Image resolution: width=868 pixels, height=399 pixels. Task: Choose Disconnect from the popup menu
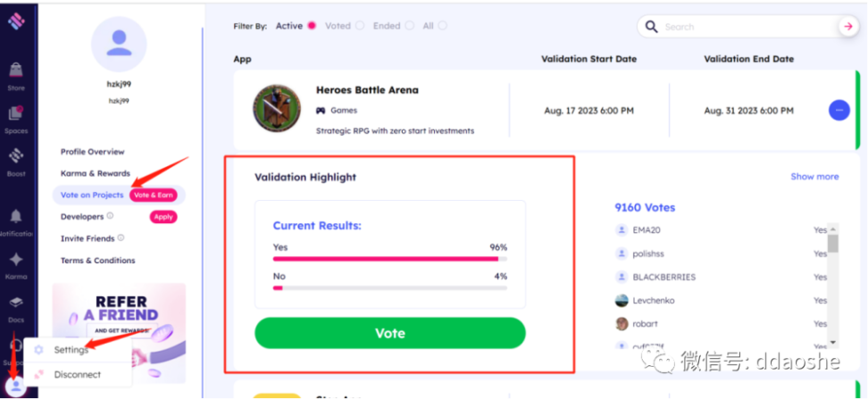(78, 375)
